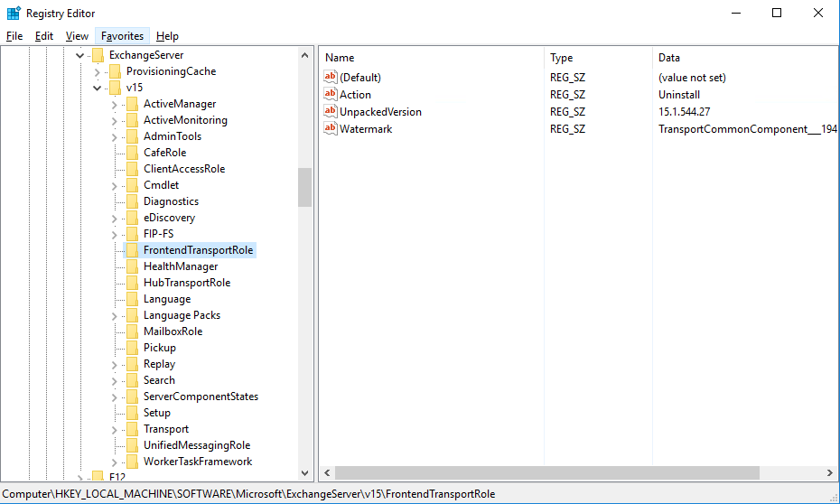This screenshot has width=840, height=504.
Task: Click the tree pane vertical scrollbar thumb
Action: (304, 187)
